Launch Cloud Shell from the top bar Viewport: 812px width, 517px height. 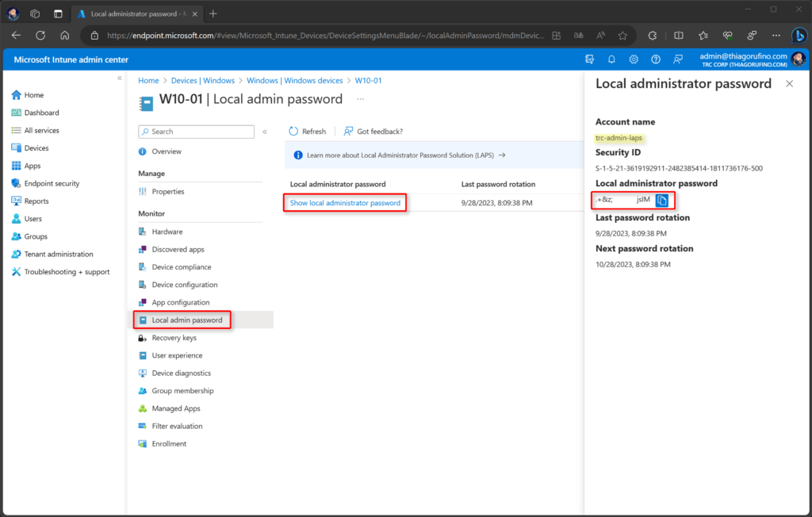588,59
